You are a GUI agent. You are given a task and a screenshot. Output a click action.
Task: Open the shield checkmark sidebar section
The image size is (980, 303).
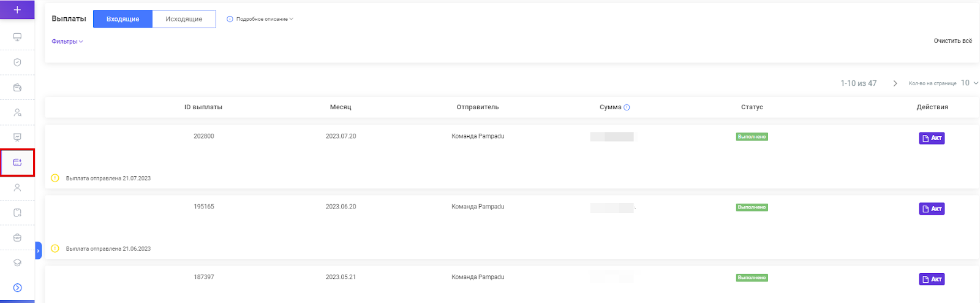[x=17, y=62]
